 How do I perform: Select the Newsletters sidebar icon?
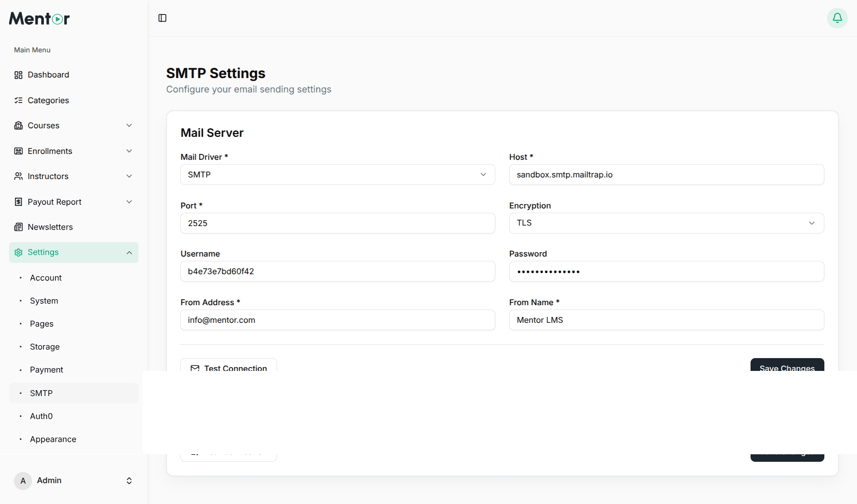tap(18, 227)
